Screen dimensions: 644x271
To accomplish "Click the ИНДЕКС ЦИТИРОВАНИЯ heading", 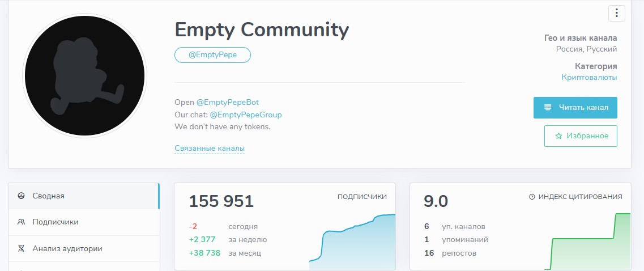I will (x=580, y=197).
